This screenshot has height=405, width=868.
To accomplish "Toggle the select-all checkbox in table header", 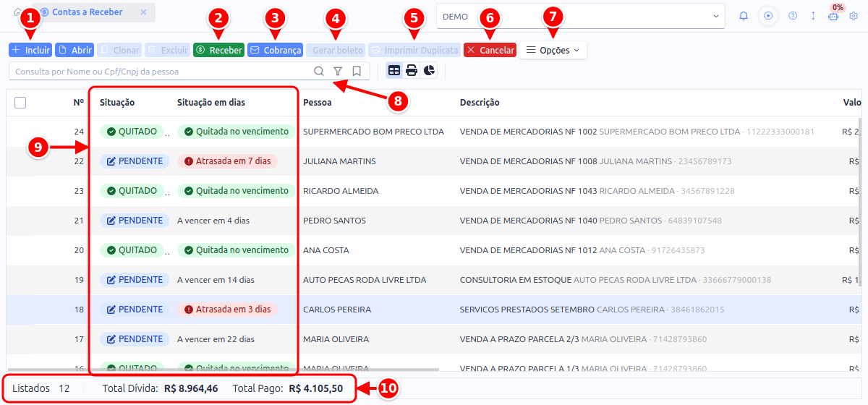I will tap(20, 103).
